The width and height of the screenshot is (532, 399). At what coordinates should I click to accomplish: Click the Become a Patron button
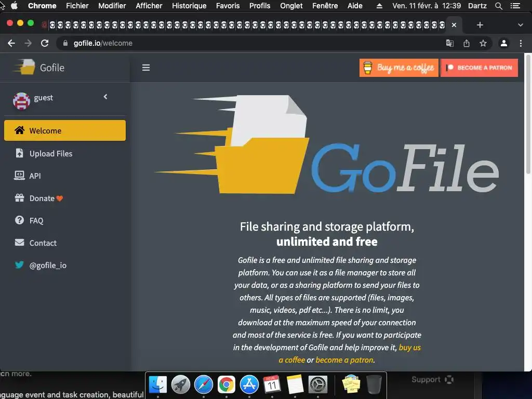[479, 68]
